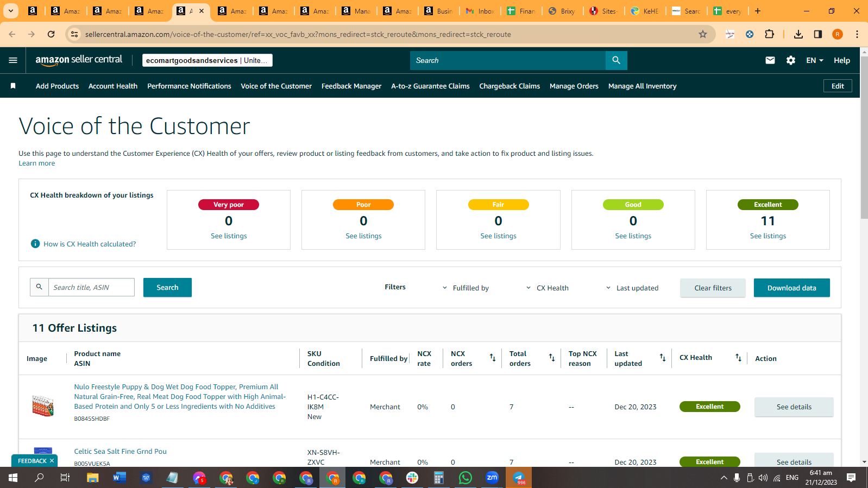This screenshot has width=868, height=488.
Task: Open the Celtic Sea Salt Fine Grnd product link
Action: 120,451
